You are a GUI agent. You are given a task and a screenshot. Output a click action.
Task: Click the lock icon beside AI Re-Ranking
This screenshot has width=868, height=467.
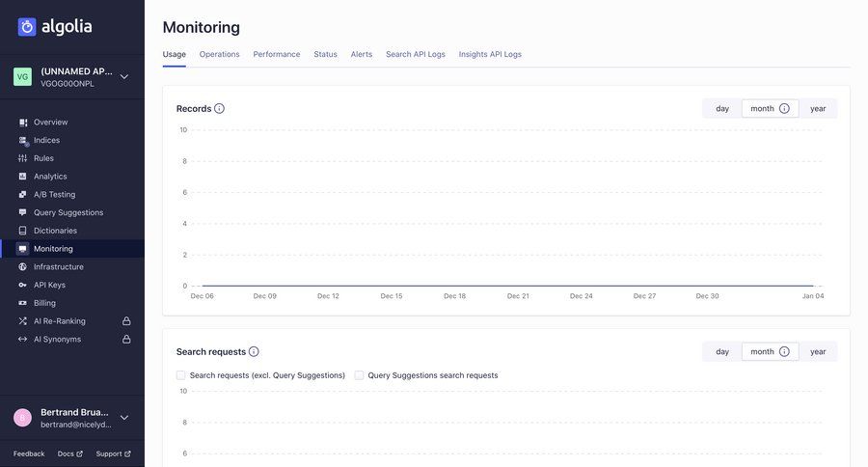(126, 321)
